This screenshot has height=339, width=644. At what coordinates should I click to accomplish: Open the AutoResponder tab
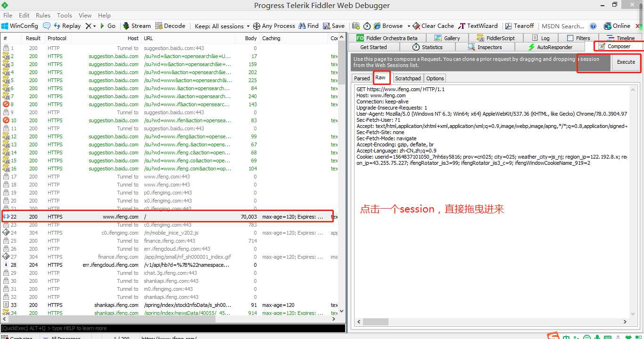[x=550, y=47]
